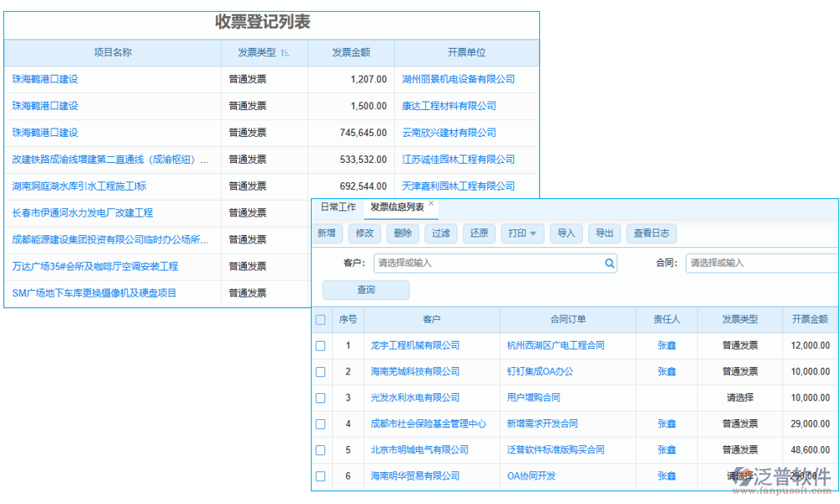Open the 过滤 (Filter) tool
The image size is (840, 504).
coord(440,234)
